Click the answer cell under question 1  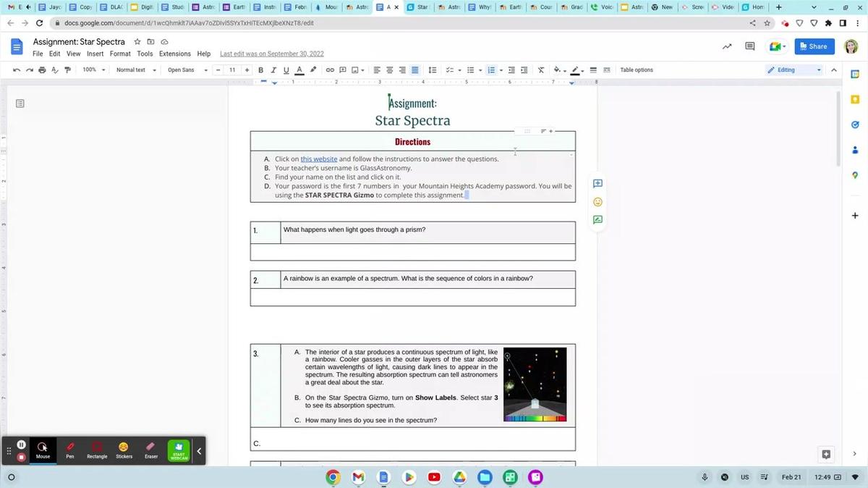coord(412,252)
